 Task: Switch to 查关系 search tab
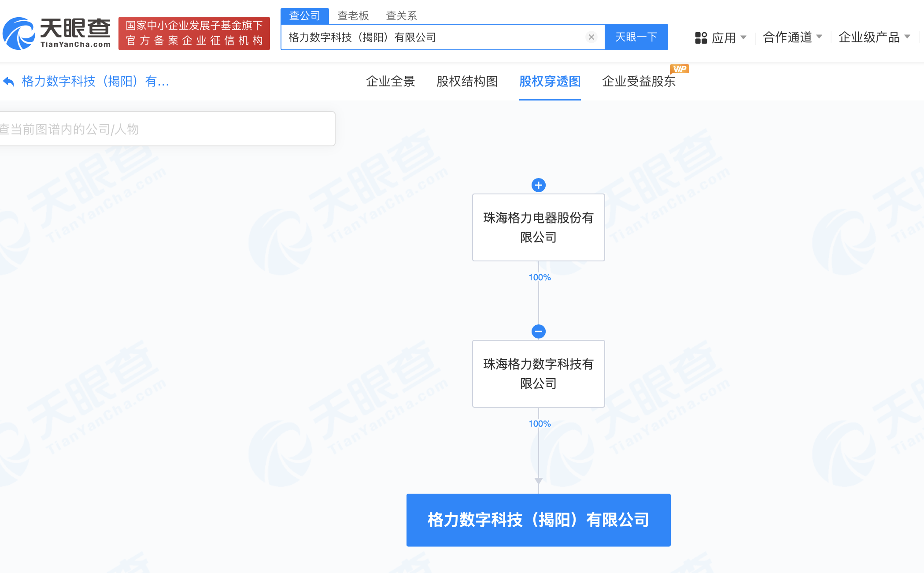(x=401, y=16)
